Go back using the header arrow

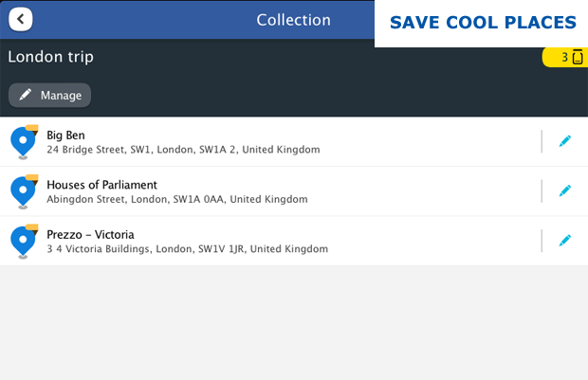pyautogui.click(x=20, y=20)
